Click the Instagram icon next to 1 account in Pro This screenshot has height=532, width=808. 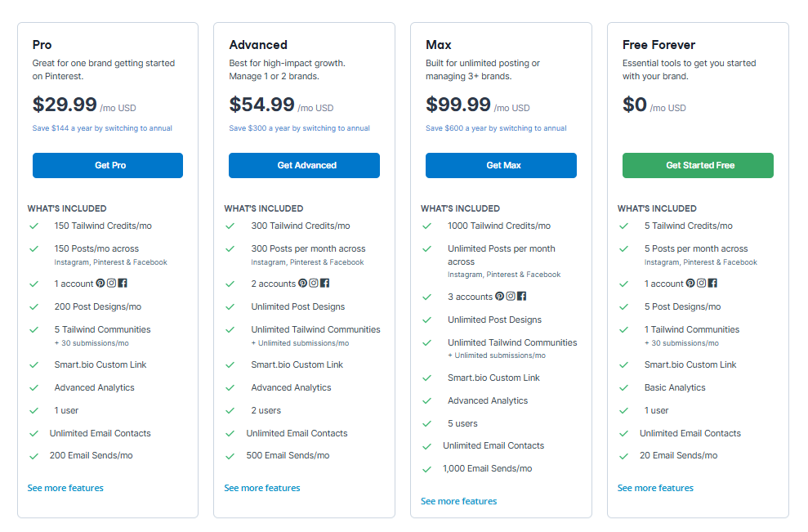(x=111, y=283)
